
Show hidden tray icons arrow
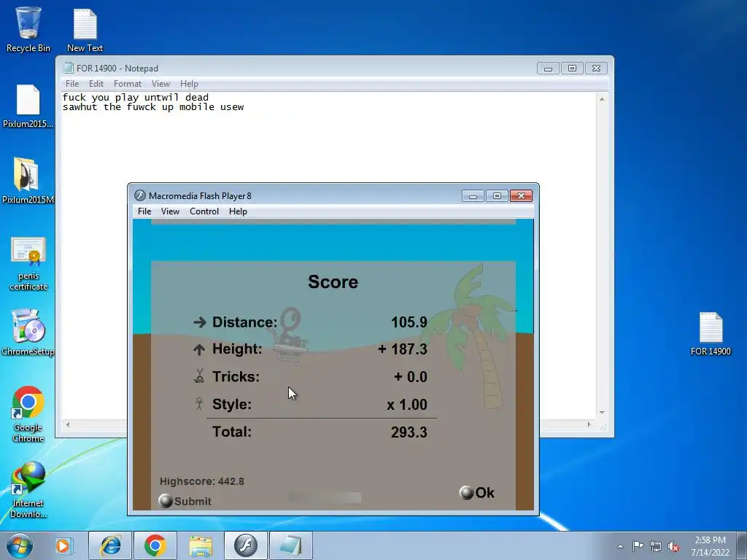coord(620,546)
